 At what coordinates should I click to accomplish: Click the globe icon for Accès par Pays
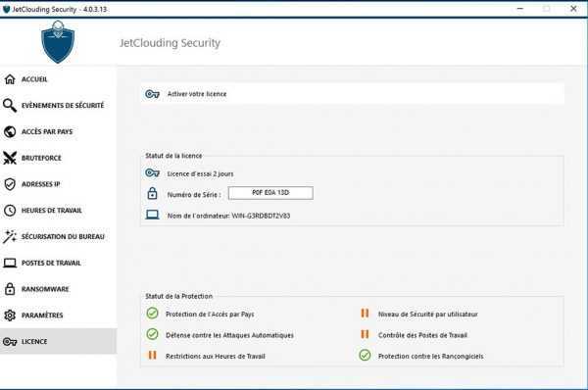(x=10, y=131)
